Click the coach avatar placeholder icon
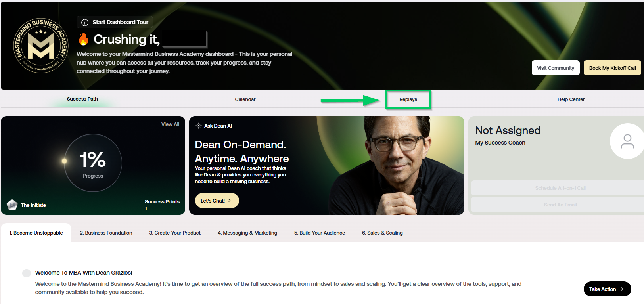The image size is (644, 304). coord(627,141)
